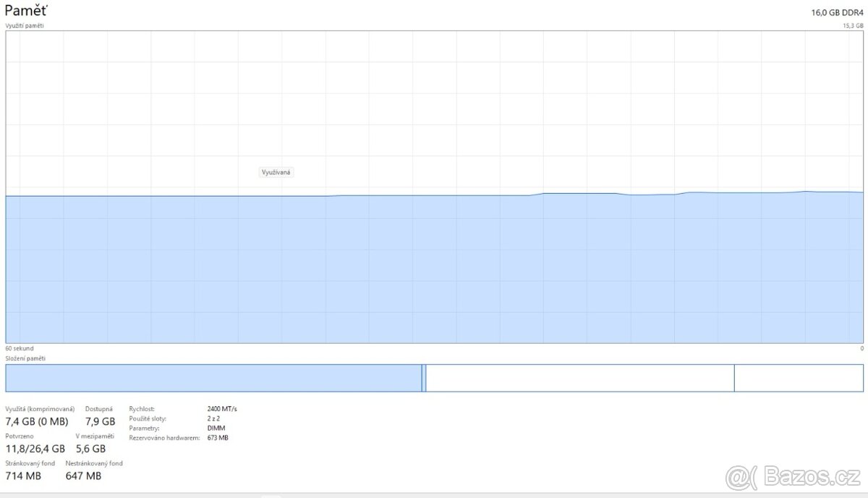Select the 673 MB hardware reserved value
The height and width of the screenshot is (498, 868).
pos(218,437)
